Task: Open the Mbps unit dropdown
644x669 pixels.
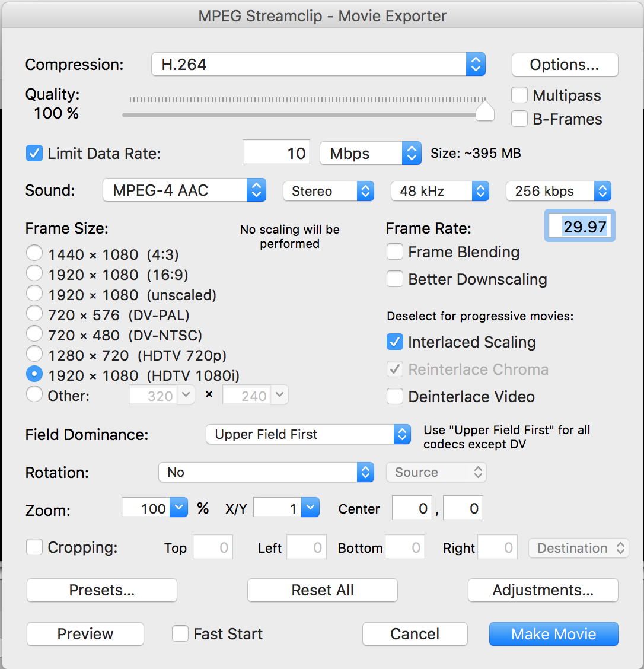Action: coord(370,153)
